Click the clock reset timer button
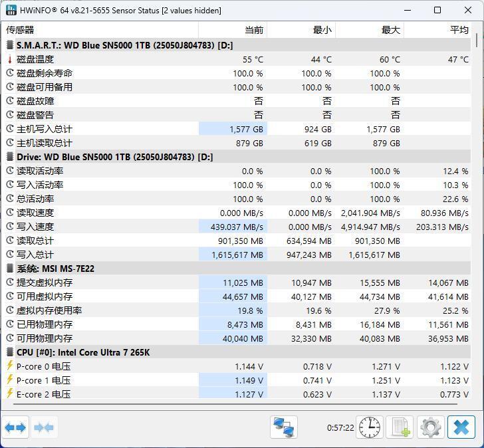The width and height of the screenshot is (484, 448). [x=370, y=427]
